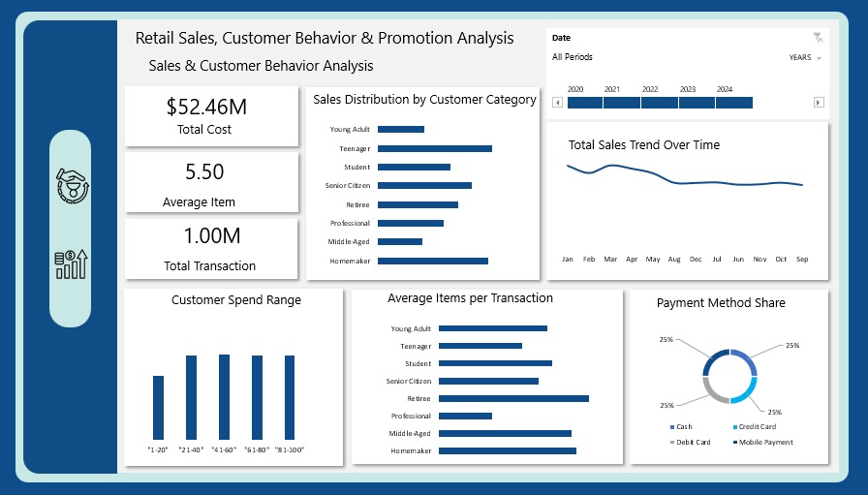The height and width of the screenshot is (495, 868).
Task: Select the Homemaker bar in Sales Distribution chart
Action: 433,261
